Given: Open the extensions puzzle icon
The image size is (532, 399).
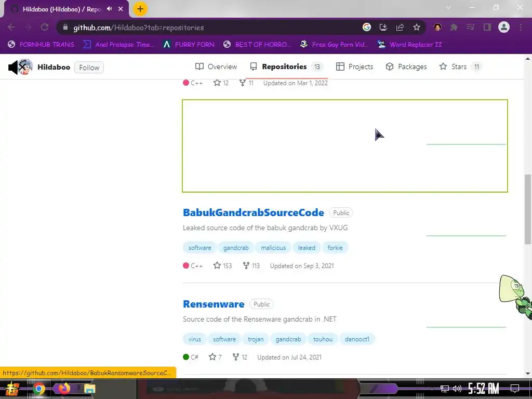Looking at the screenshot, I should tap(454, 27).
